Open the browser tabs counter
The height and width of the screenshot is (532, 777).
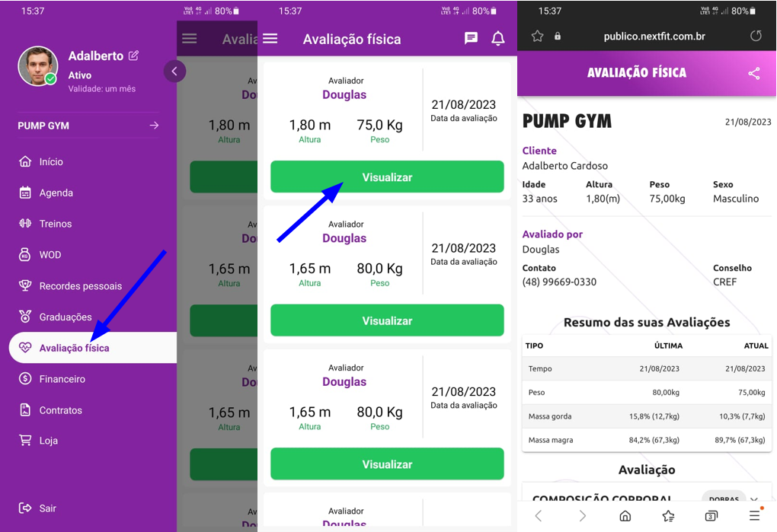pyautogui.click(x=711, y=516)
